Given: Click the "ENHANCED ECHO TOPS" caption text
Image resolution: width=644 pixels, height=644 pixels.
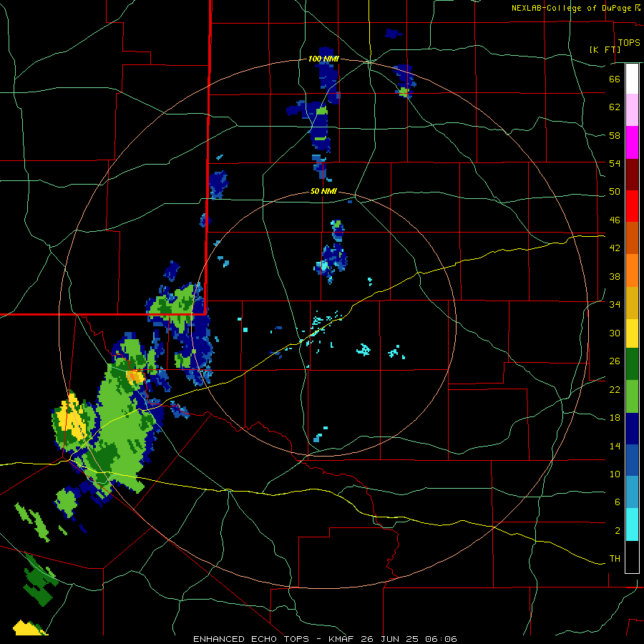Looking at the screenshot, I should click(251, 639).
